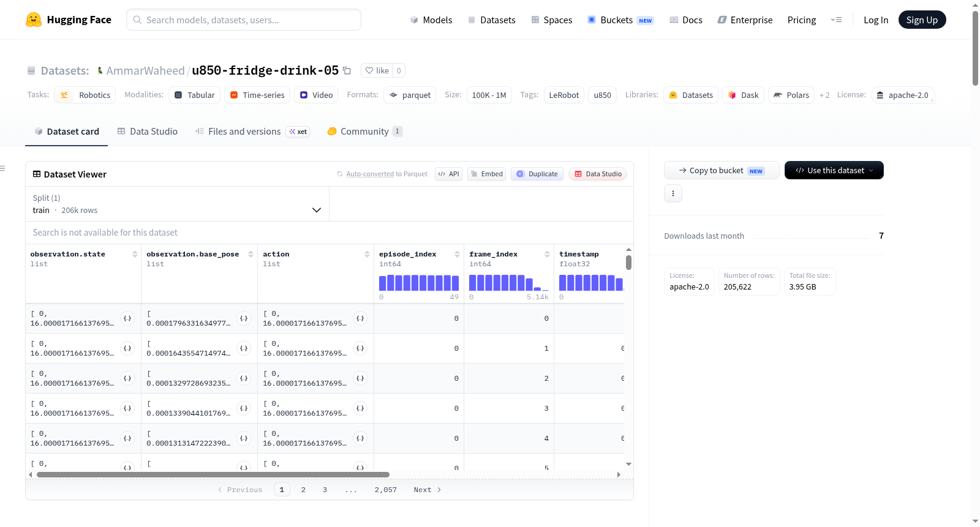Open the Files and versions tab
This screenshot has width=980, height=527.
252,132
